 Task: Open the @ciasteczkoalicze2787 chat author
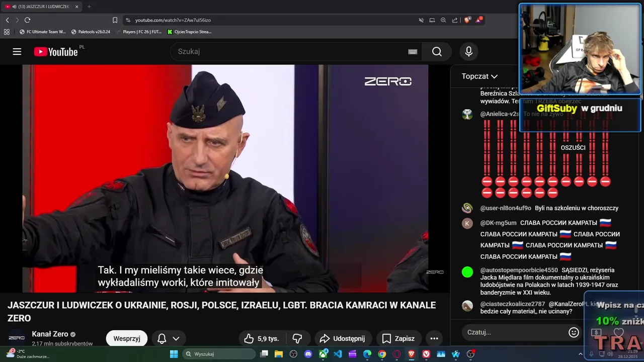tap(512, 304)
